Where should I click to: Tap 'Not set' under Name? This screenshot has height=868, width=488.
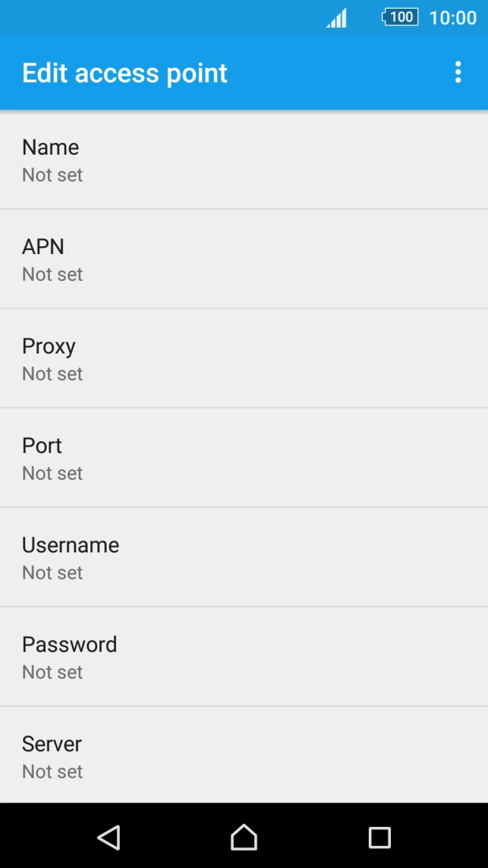click(x=52, y=175)
